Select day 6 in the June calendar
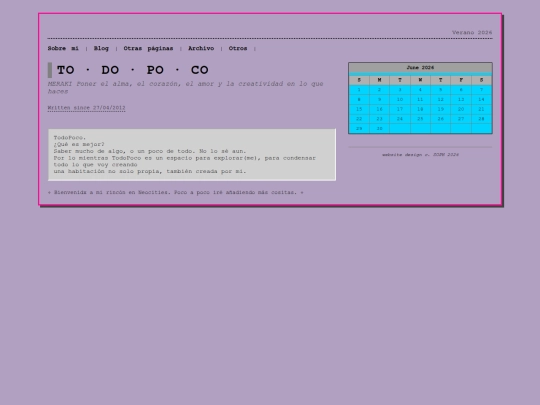Image resolution: width=540 pixels, height=405 pixels. point(461,90)
